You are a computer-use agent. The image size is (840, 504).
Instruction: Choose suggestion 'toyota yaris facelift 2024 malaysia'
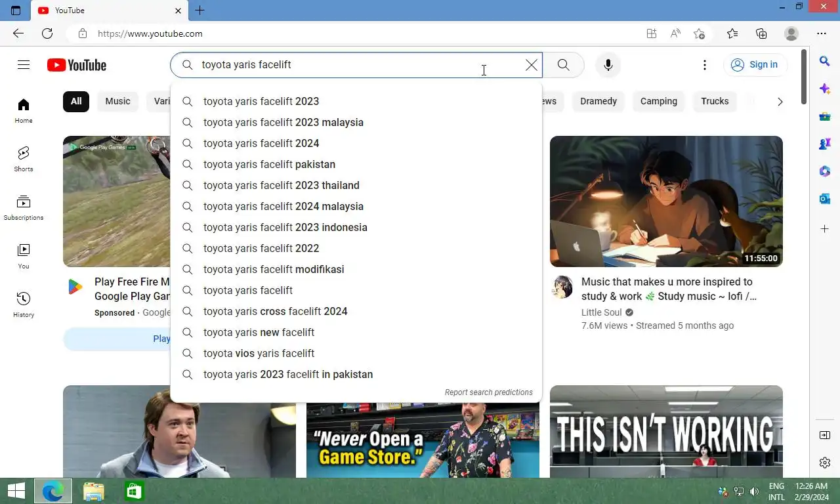[356, 206]
